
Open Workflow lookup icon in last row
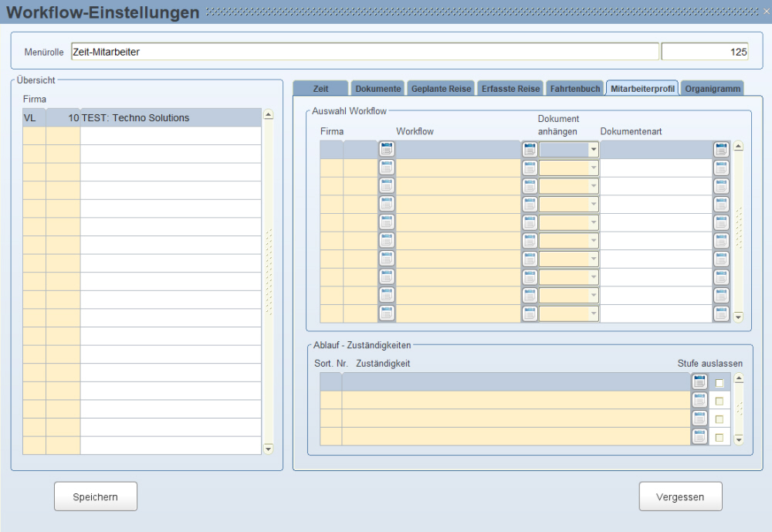point(387,313)
